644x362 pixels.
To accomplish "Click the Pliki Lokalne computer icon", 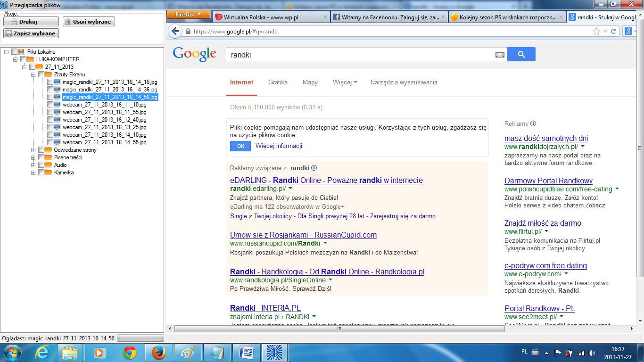I will tap(21, 52).
